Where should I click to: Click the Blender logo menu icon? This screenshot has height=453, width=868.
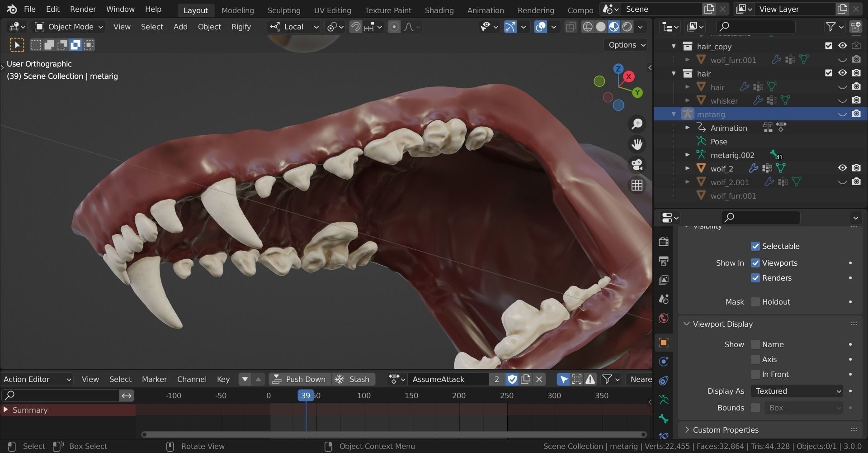[x=12, y=9]
